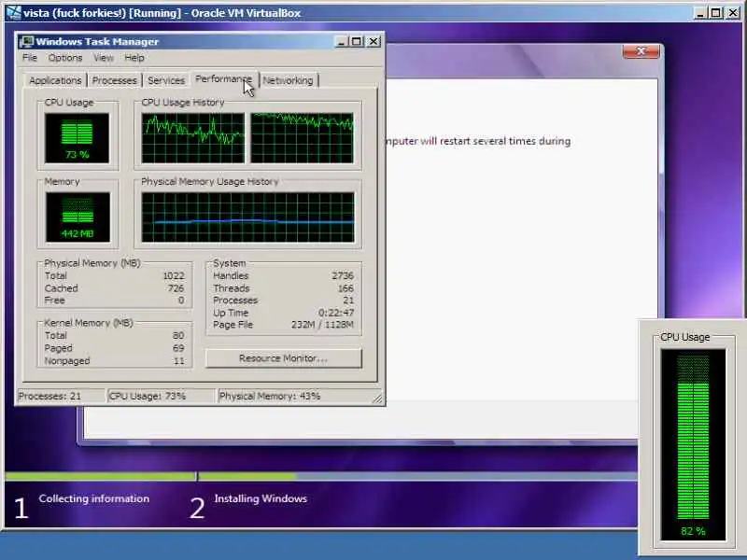The image size is (747, 560).
Task: Click the Task Manager title bar icon
Action: pos(26,41)
